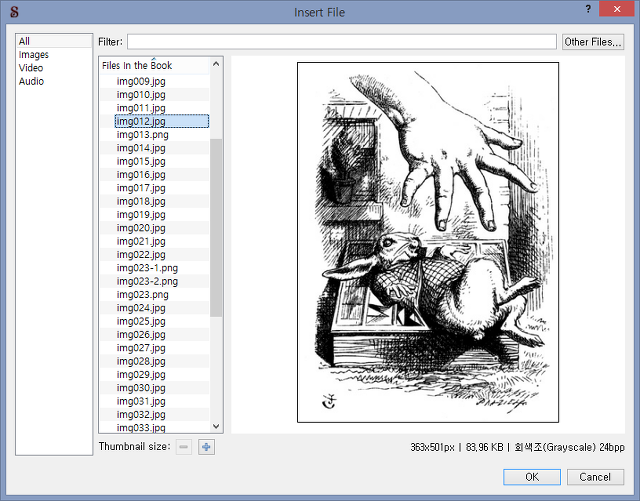This screenshot has height=501, width=640.
Task: Open the help question mark button
Action: (588, 9)
